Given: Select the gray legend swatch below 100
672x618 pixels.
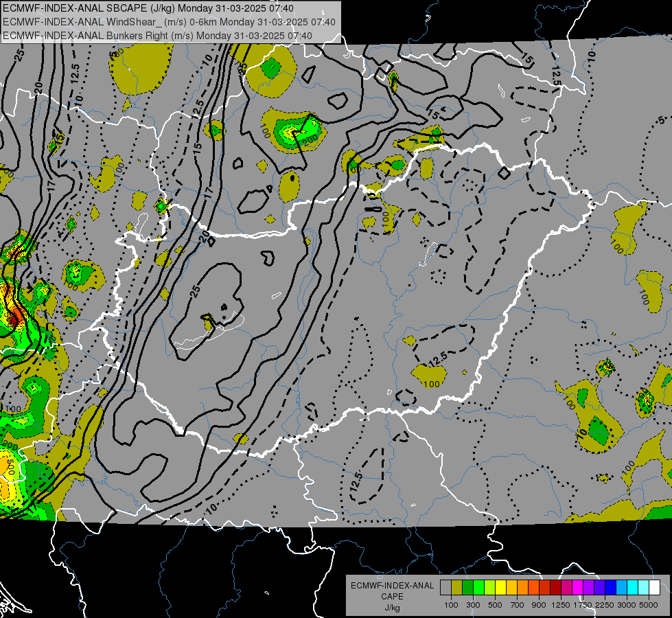Looking at the screenshot, I should coord(445,588).
